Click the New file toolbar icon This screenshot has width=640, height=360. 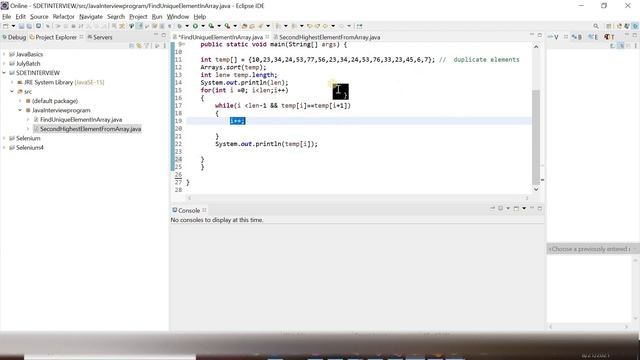click(x=6, y=26)
